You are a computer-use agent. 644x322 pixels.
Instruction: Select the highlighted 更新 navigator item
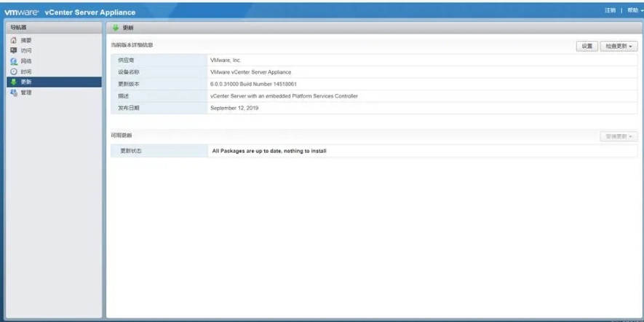point(55,82)
